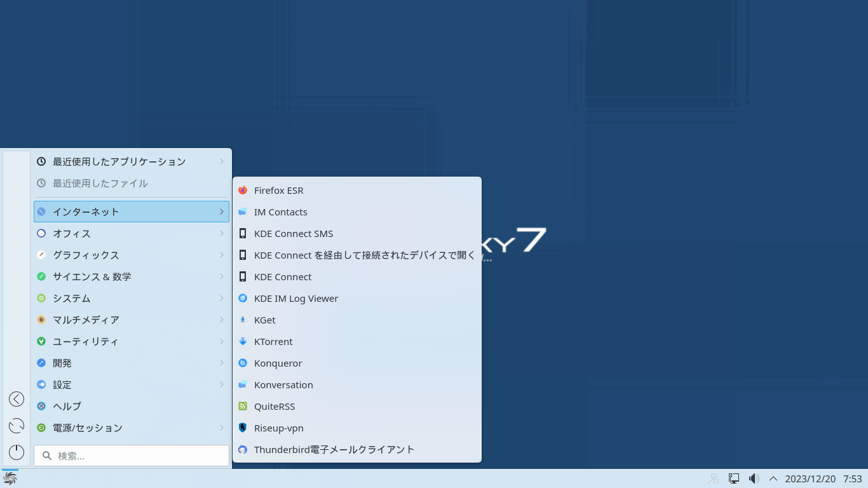The width and height of the screenshot is (868, 488).
Task: Launch Konversation from the submenu
Action: tap(357, 384)
